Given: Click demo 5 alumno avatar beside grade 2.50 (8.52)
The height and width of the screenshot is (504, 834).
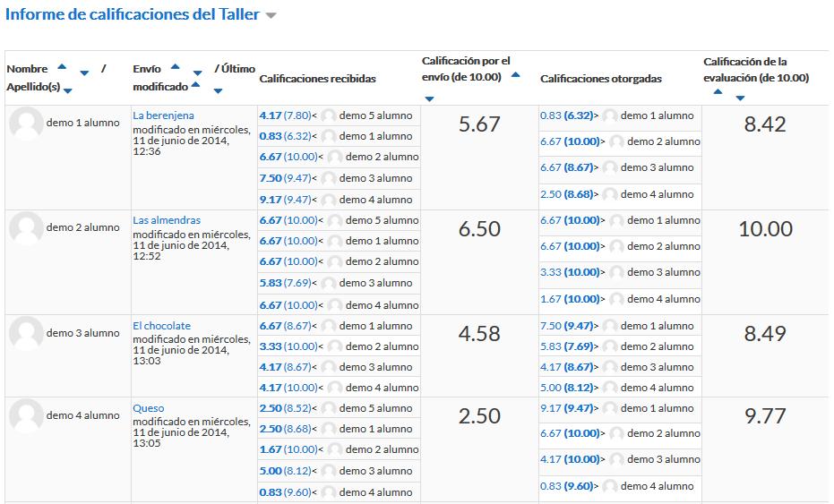Looking at the screenshot, I should pyautogui.click(x=329, y=408).
